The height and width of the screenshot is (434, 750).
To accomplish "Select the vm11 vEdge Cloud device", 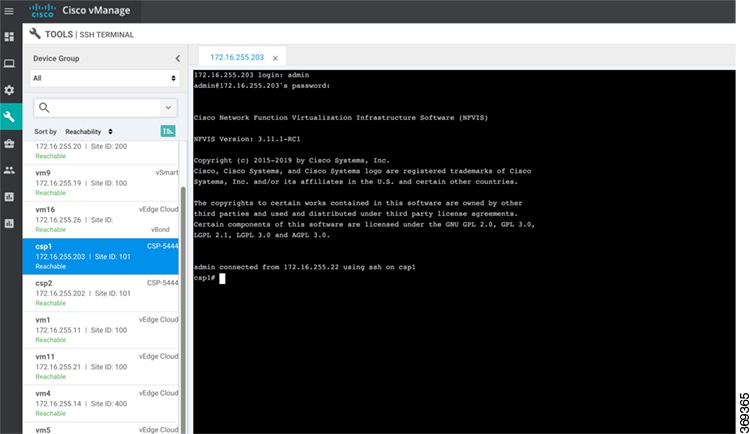I will pyautogui.click(x=101, y=367).
